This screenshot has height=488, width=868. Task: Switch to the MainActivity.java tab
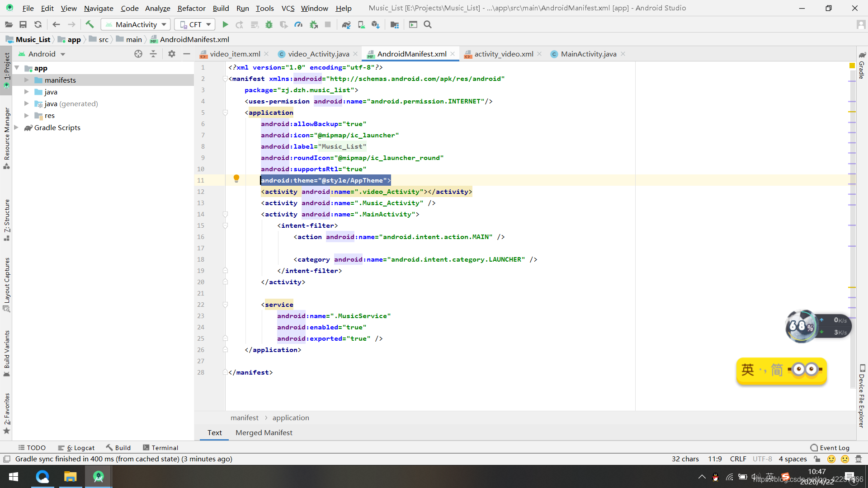click(x=588, y=54)
